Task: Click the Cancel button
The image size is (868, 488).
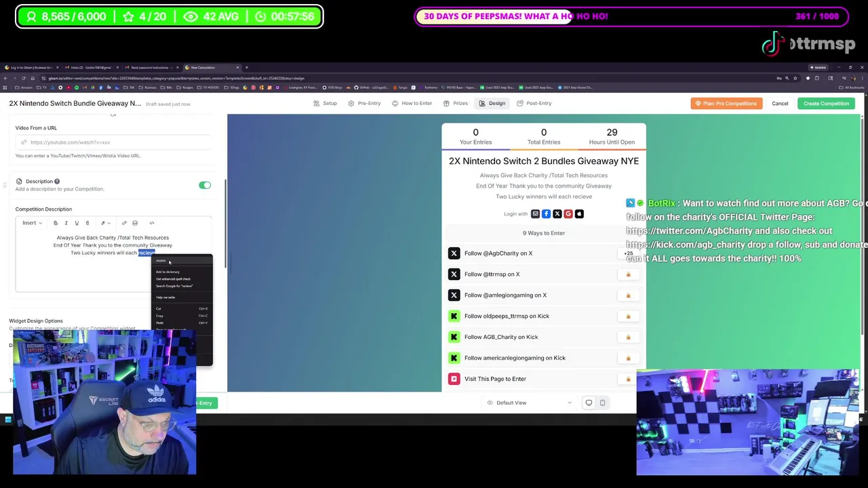Action: point(780,103)
